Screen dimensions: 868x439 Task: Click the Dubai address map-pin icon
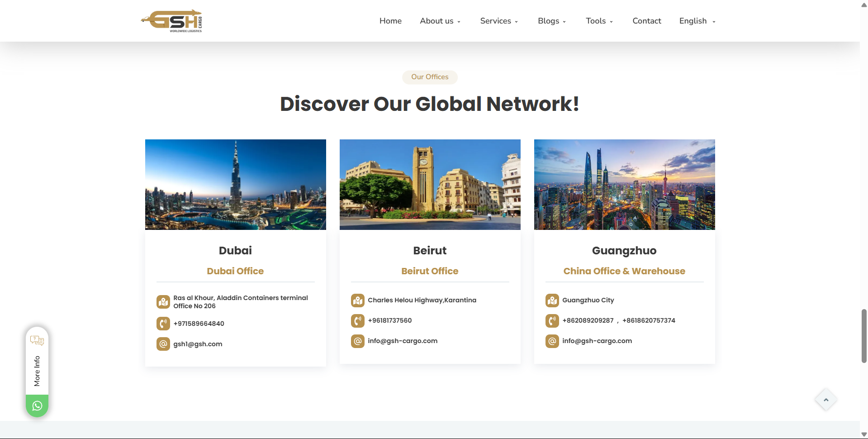coord(163,302)
